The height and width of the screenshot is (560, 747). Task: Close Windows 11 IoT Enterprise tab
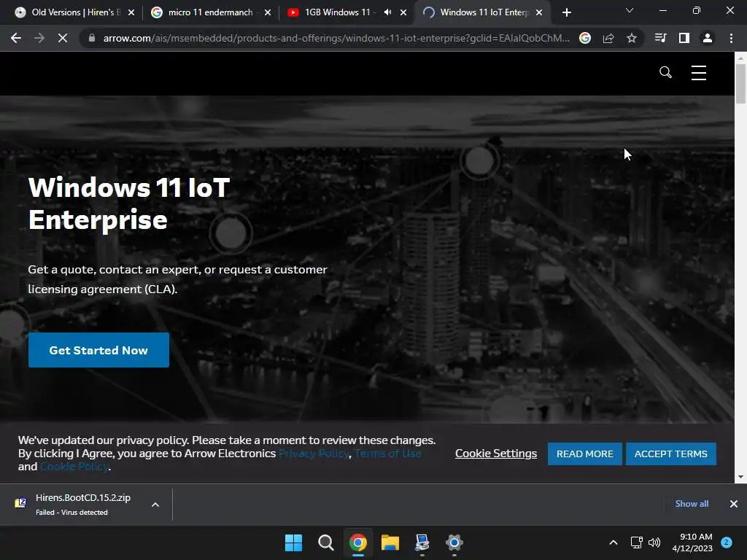(539, 12)
